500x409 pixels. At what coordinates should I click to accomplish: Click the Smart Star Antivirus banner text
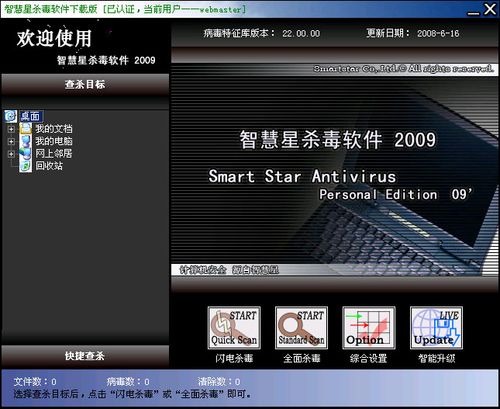(x=302, y=176)
